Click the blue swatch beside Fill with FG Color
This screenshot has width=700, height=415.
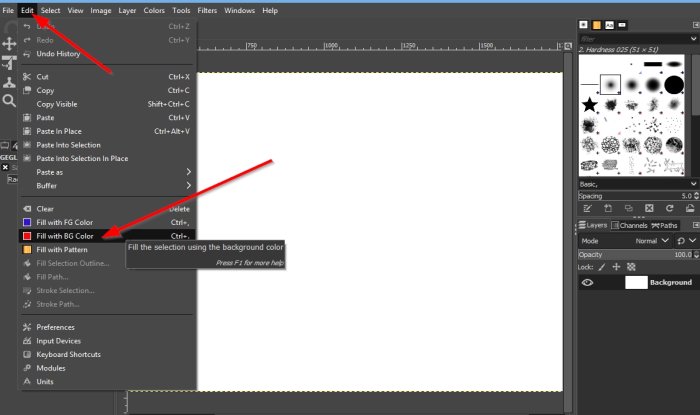[x=27, y=222]
